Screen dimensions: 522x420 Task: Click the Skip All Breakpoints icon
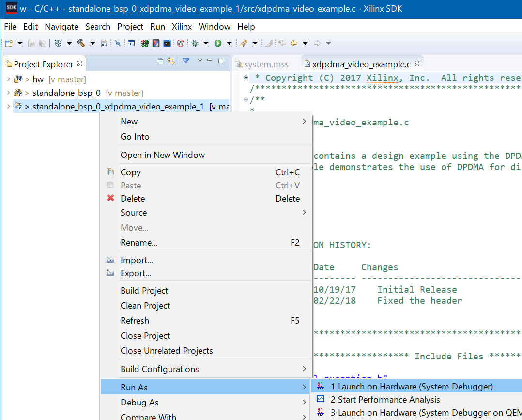point(118,43)
